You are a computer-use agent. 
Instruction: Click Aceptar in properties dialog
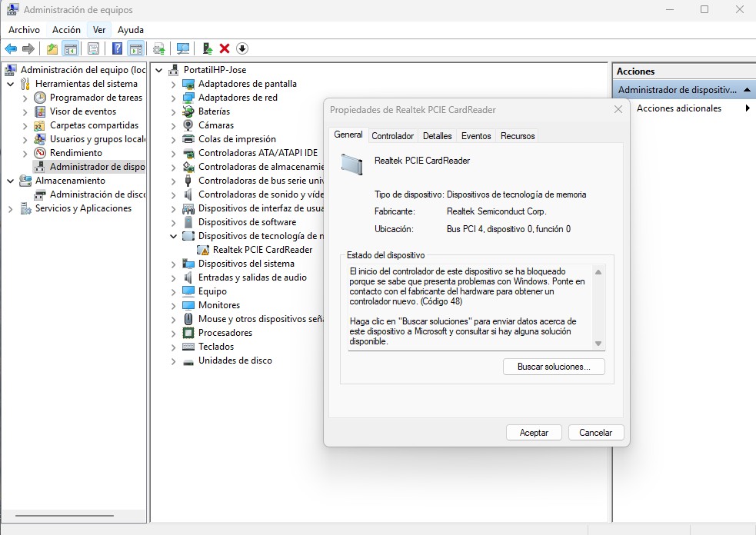[534, 433]
